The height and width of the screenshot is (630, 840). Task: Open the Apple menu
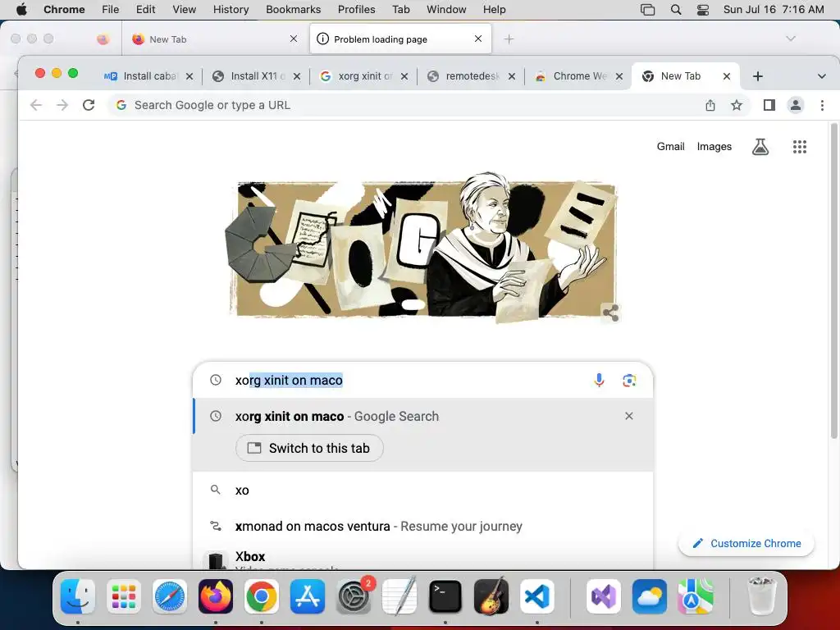click(21, 10)
